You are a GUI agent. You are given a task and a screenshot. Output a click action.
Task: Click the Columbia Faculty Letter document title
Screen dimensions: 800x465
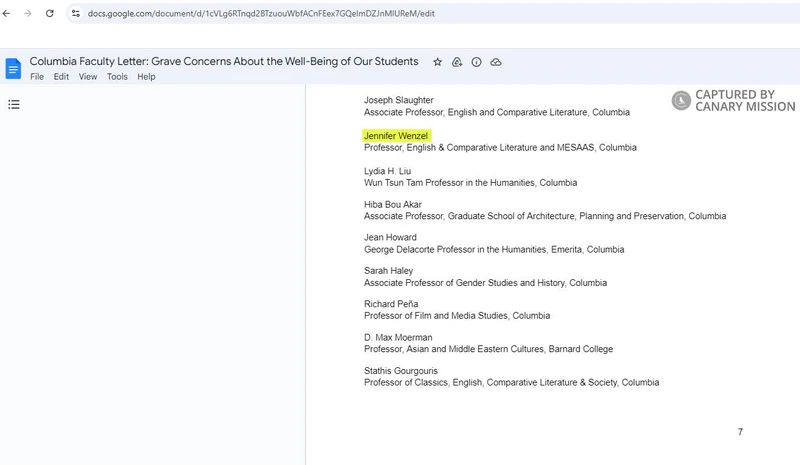pyautogui.click(x=224, y=62)
